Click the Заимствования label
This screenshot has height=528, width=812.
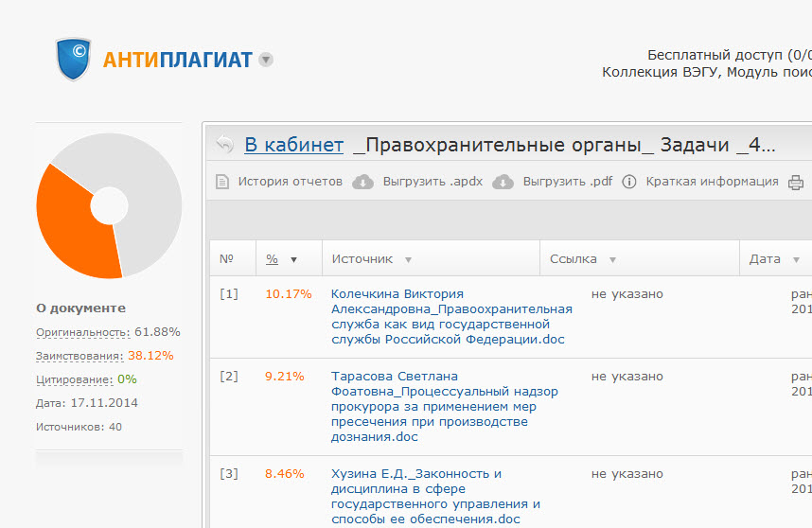click(x=79, y=356)
